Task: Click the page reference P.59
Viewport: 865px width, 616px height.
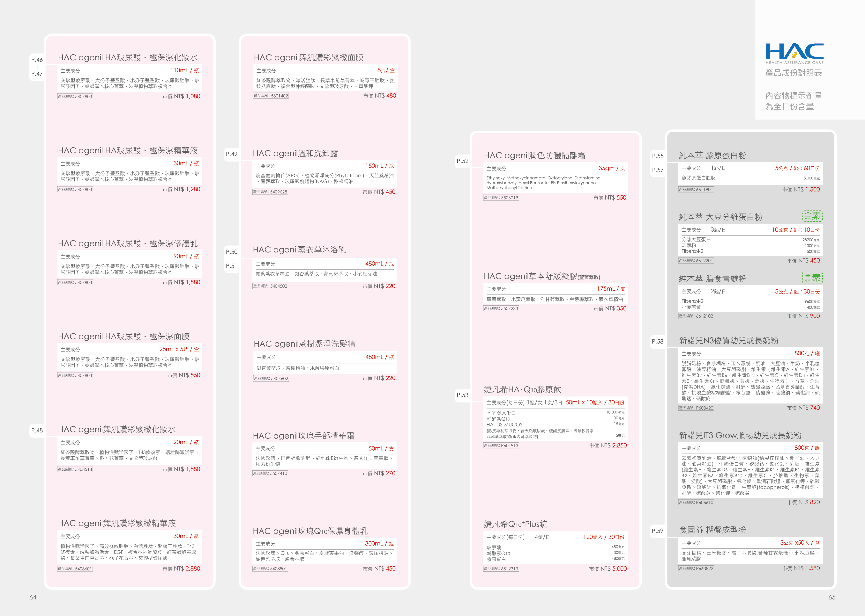Action: tap(658, 531)
